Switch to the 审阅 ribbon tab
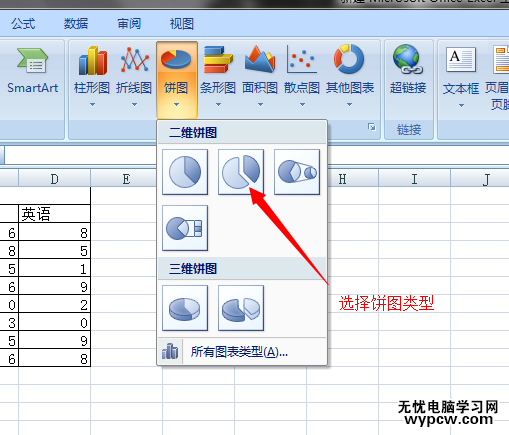509x435 pixels. pos(129,24)
